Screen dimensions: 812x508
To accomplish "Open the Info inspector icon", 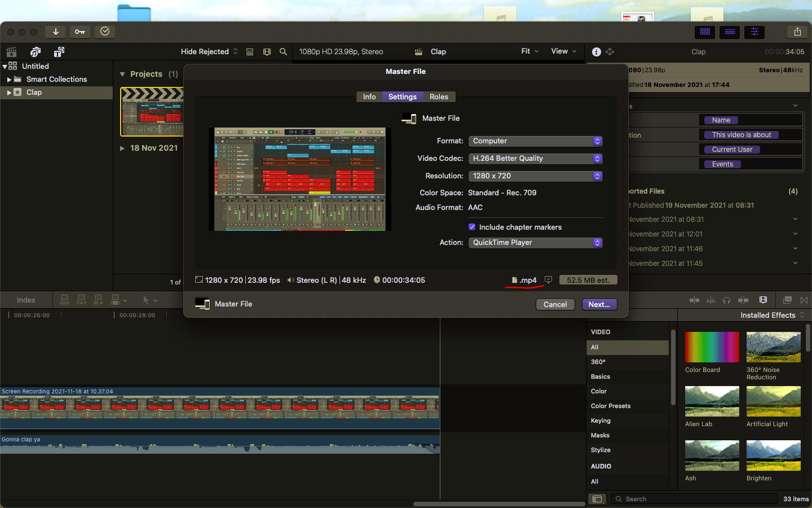I will [596, 52].
